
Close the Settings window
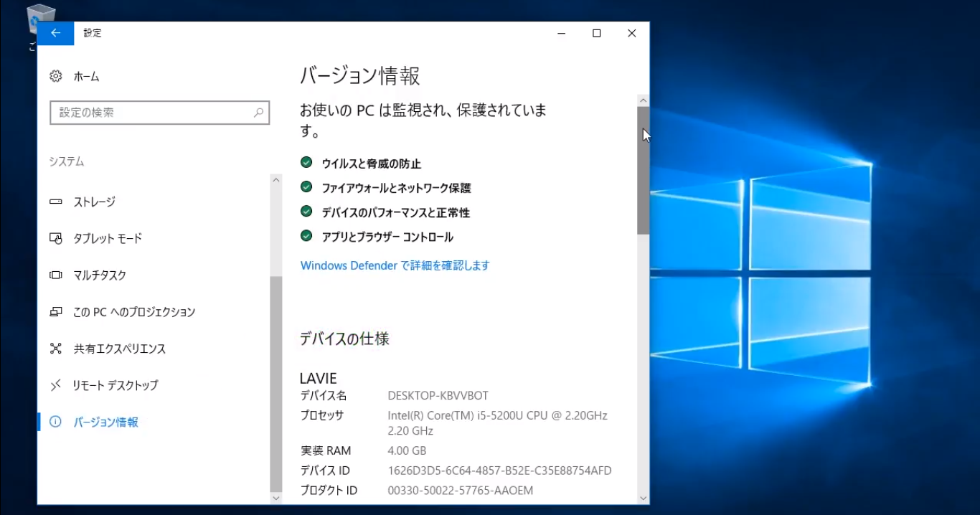coord(631,33)
